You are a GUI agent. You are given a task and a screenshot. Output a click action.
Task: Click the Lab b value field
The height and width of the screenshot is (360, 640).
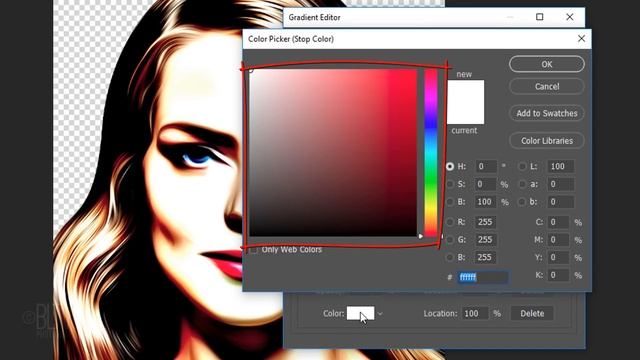point(561,202)
